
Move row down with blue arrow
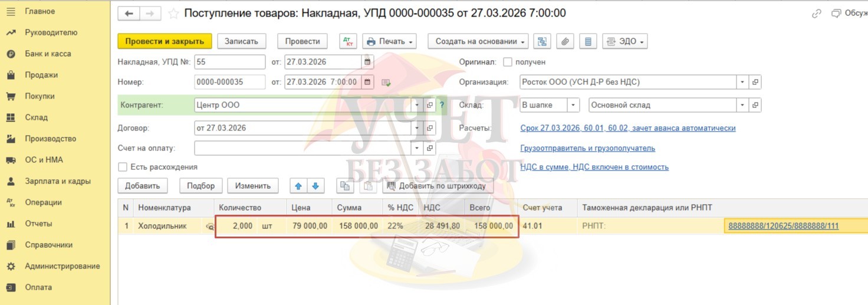point(315,186)
